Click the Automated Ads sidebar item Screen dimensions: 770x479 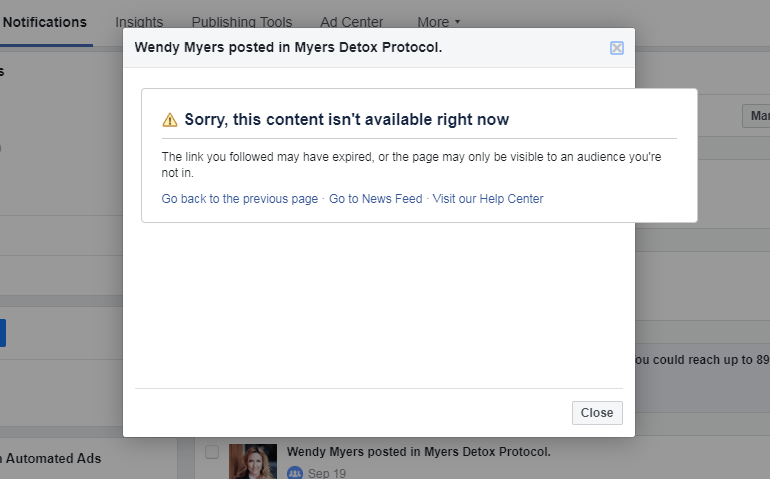click(55, 458)
